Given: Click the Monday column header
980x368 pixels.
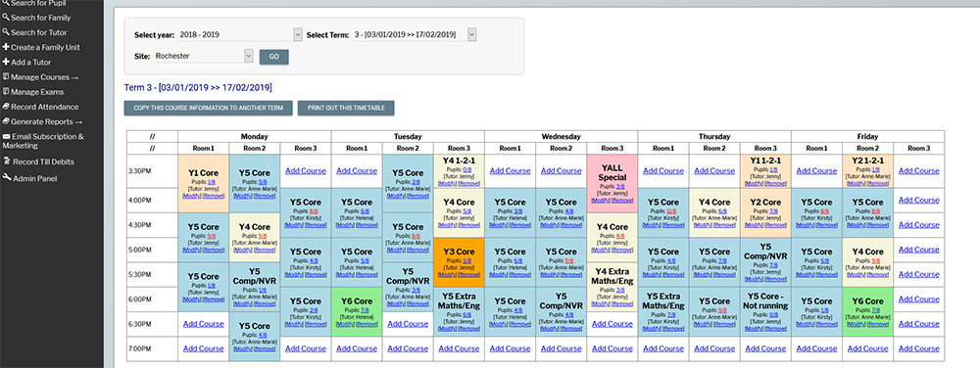Looking at the screenshot, I should click(255, 137).
